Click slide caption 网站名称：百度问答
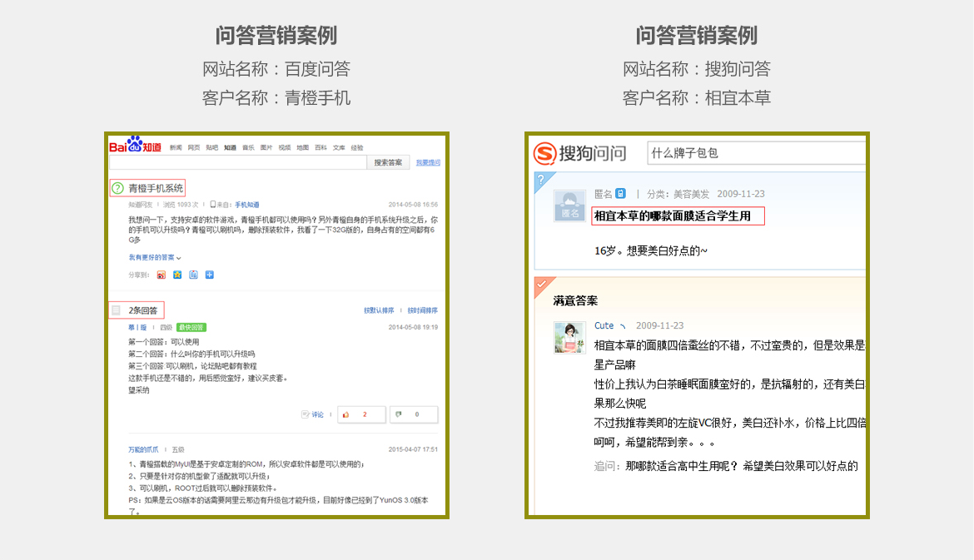The width and height of the screenshot is (974, 560). tap(276, 69)
